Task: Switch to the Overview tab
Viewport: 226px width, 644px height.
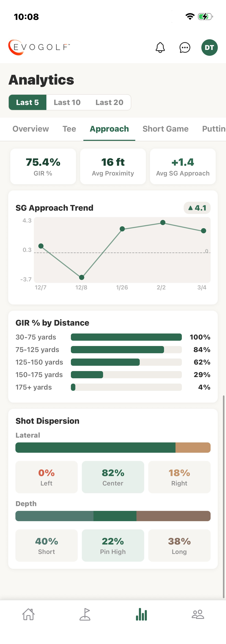Action: coord(30,129)
